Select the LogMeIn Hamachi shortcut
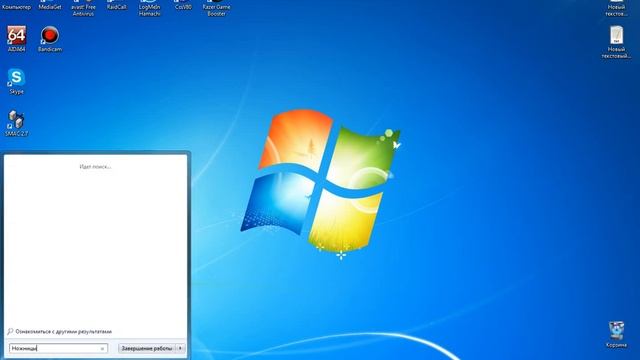This screenshot has height=360, width=640. coord(149,8)
